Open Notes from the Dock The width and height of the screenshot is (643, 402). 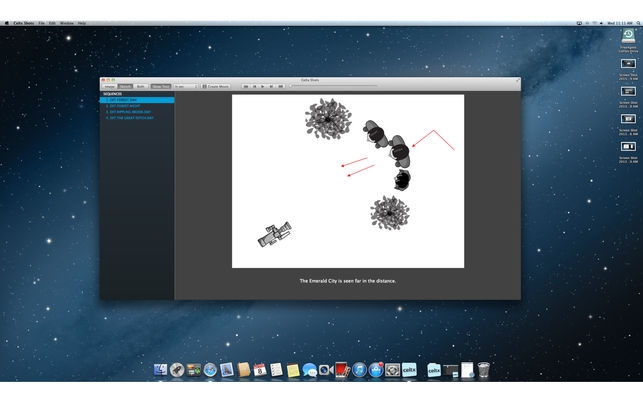coord(293,370)
